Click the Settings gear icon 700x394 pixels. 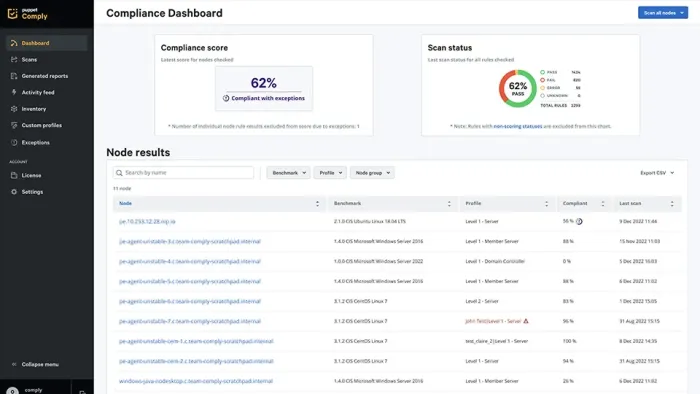tap(14, 192)
